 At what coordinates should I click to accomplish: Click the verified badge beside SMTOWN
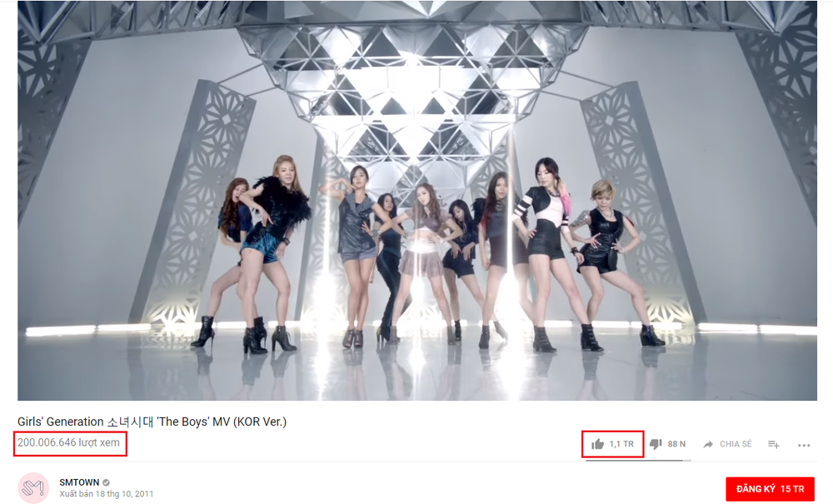pyautogui.click(x=107, y=482)
